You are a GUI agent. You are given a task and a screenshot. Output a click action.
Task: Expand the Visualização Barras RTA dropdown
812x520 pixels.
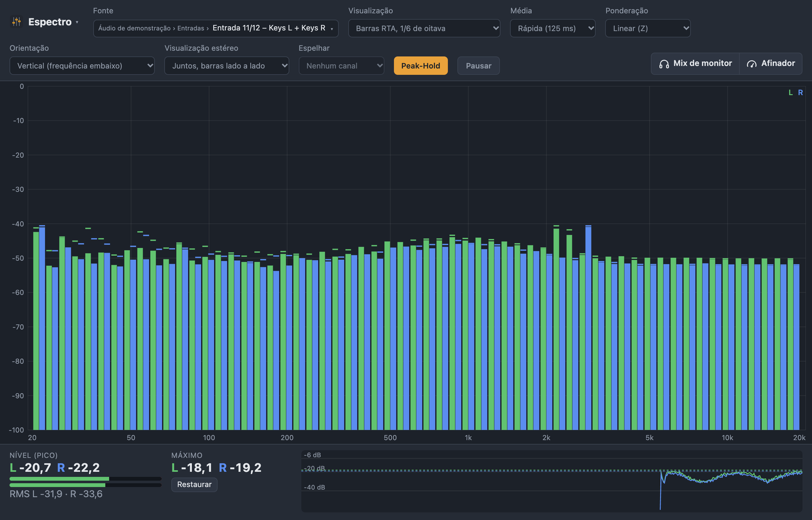(x=424, y=28)
